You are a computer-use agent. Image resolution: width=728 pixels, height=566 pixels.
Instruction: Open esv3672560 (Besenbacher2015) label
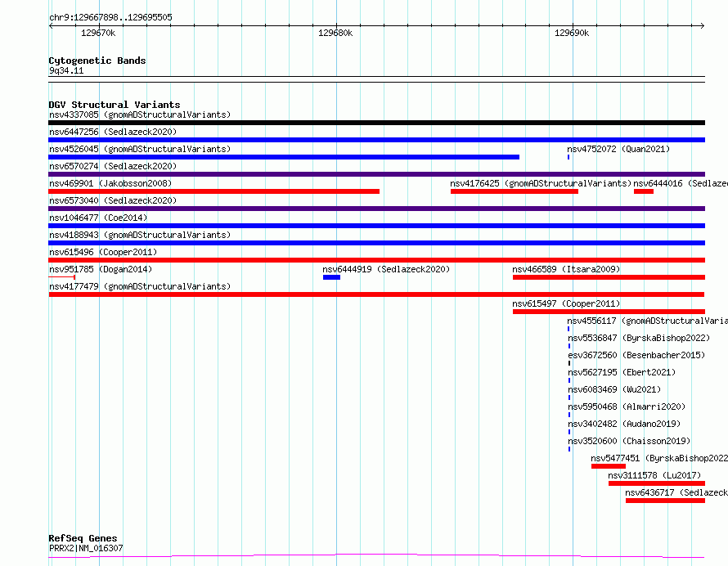point(636,355)
